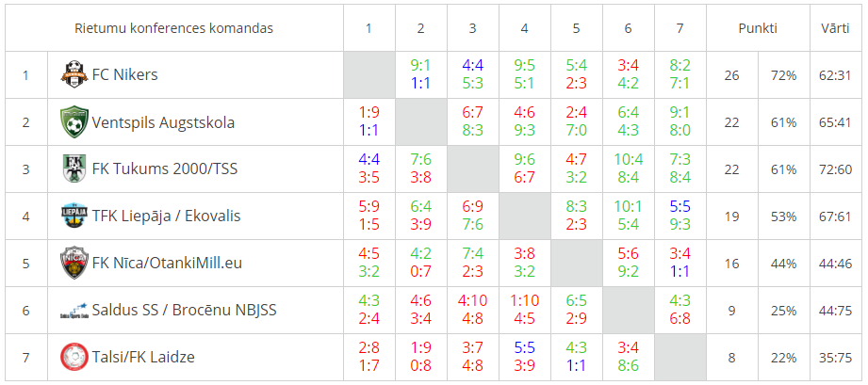Open the Ventspils Augstskola team page

click(163, 121)
